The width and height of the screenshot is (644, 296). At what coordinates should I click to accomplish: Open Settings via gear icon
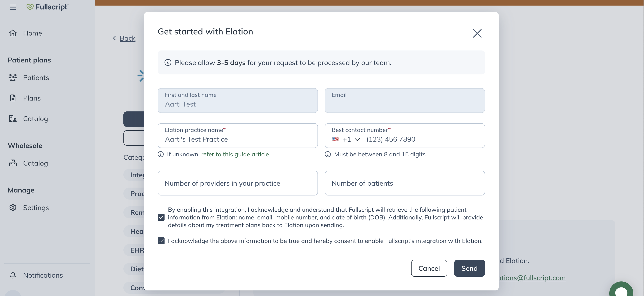coord(13,207)
